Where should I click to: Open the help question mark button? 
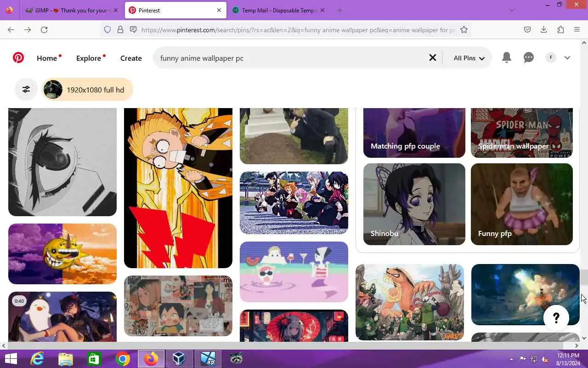click(x=556, y=318)
